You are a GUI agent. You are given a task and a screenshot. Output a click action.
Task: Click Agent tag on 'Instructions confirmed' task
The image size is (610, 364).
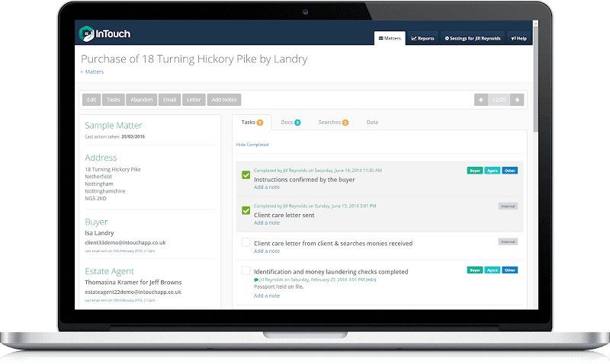click(492, 171)
